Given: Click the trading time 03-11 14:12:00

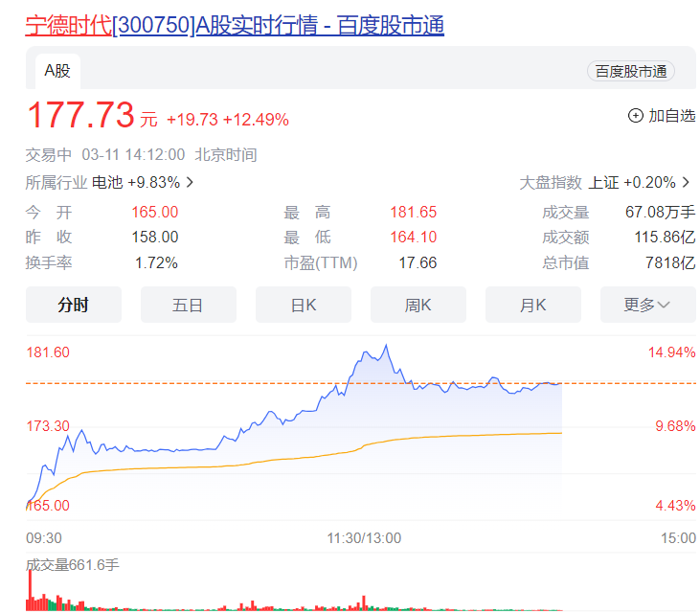Looking at the screenshot, I should pos(133,155).
